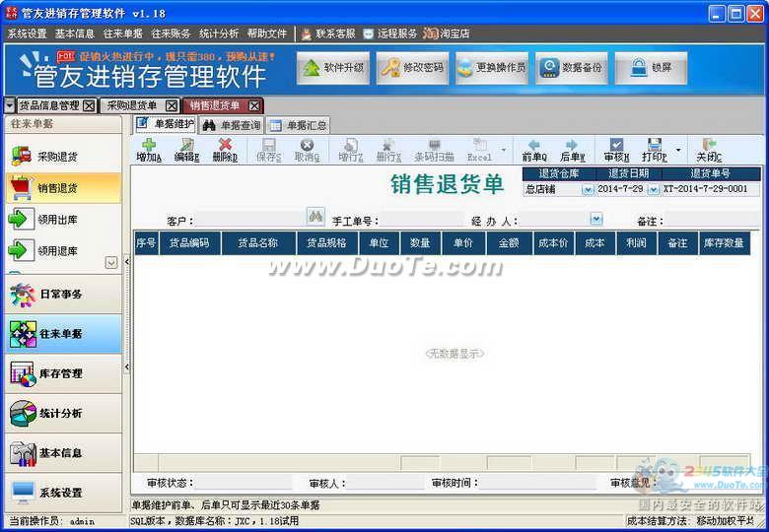The height and width of the screenshot is (532, 769).
Task: Open the 统计分析 sidebar section
Action: point(63,413)
